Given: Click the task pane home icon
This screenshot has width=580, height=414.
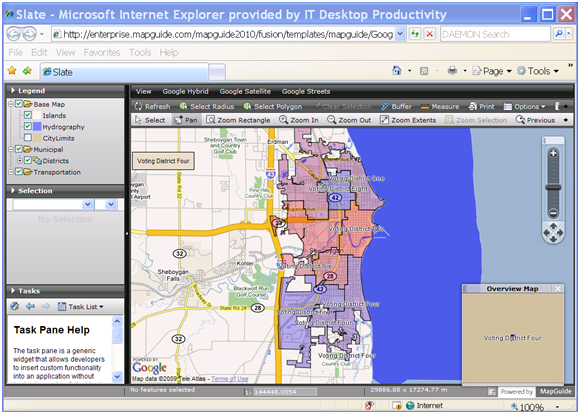Looking at the screenshot, I should [x=14, y=306].
